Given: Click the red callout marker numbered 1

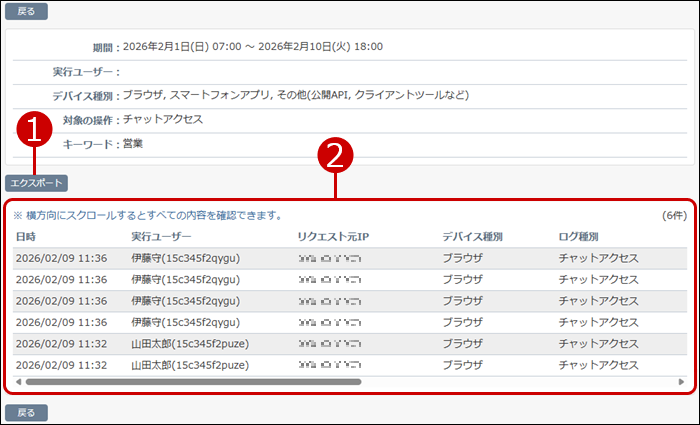Looking at the screenshot, I should pos(36,130).
